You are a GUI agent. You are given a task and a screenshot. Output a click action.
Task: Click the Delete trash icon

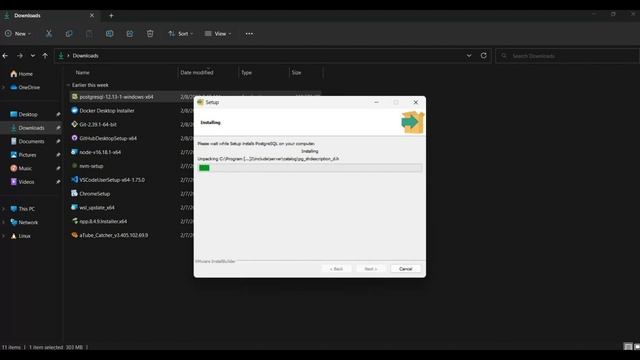pos(150,34)
